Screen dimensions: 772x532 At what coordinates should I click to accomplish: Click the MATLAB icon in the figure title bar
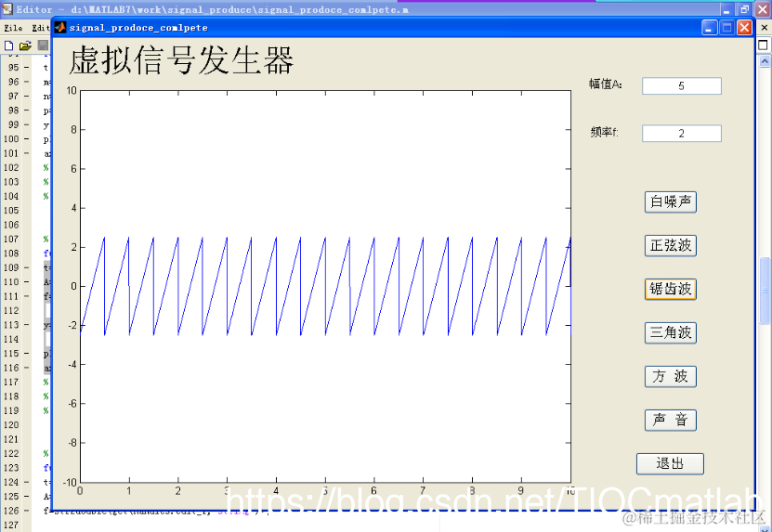pyautogui.click(x=60, y=27)
